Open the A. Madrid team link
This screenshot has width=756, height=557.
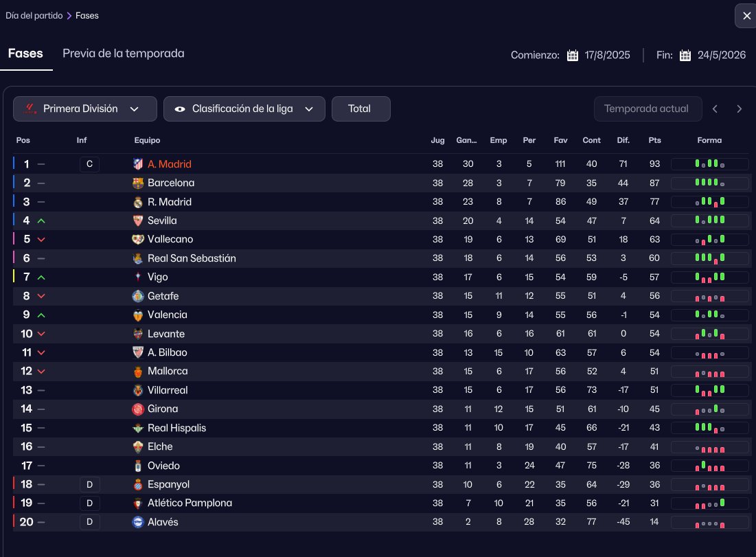pyautogui.click(x=170, y=164)
